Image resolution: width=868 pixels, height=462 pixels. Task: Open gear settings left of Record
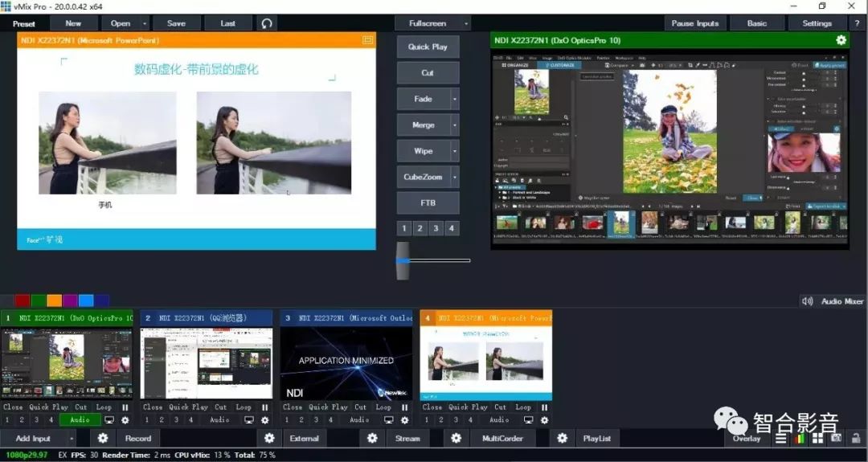tap(103, 438)
